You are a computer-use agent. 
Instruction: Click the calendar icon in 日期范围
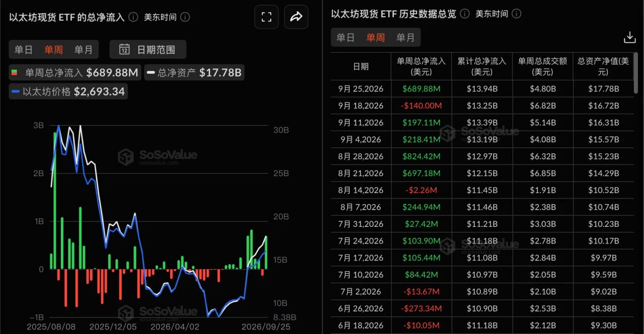[124, 49]
